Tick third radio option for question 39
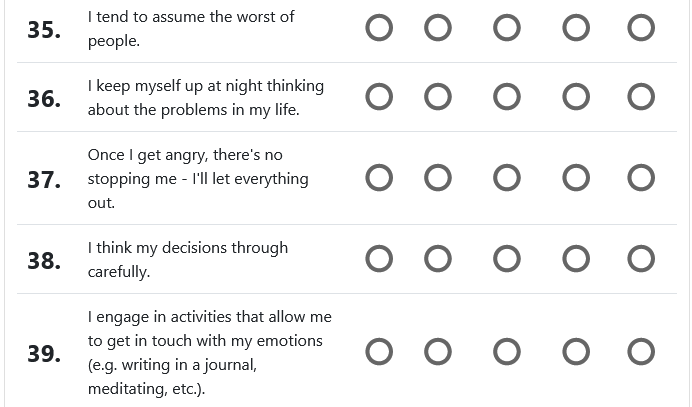Screen dimensions: 692x407 [507, 352]
